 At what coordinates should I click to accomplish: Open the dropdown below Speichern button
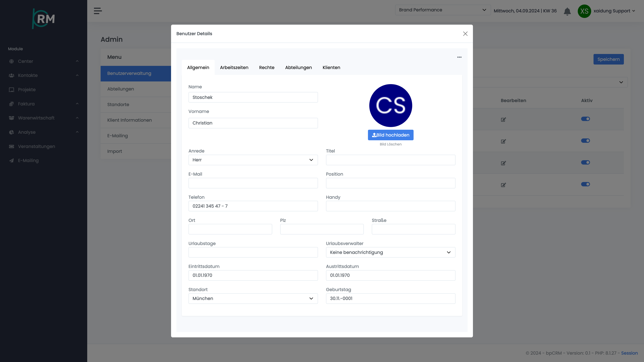[x=550, y=82]
